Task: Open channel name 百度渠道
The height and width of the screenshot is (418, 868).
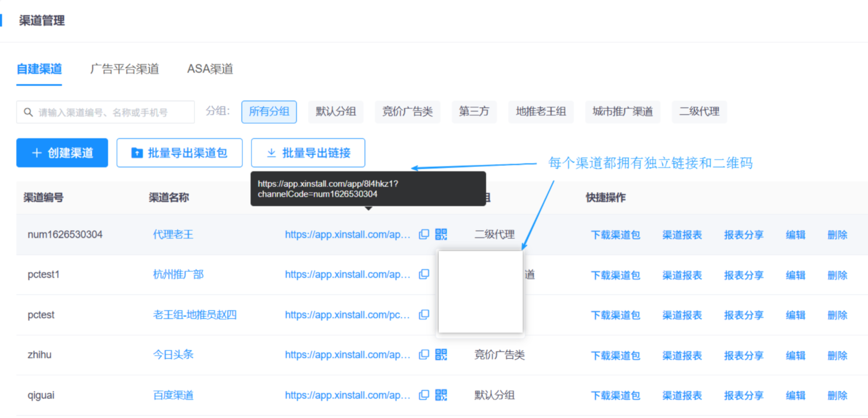Action: pyautogui.click(x=173, y=395)
